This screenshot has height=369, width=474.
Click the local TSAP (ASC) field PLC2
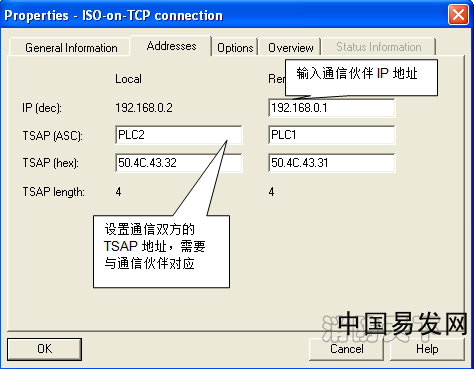[x=179, y=135]
